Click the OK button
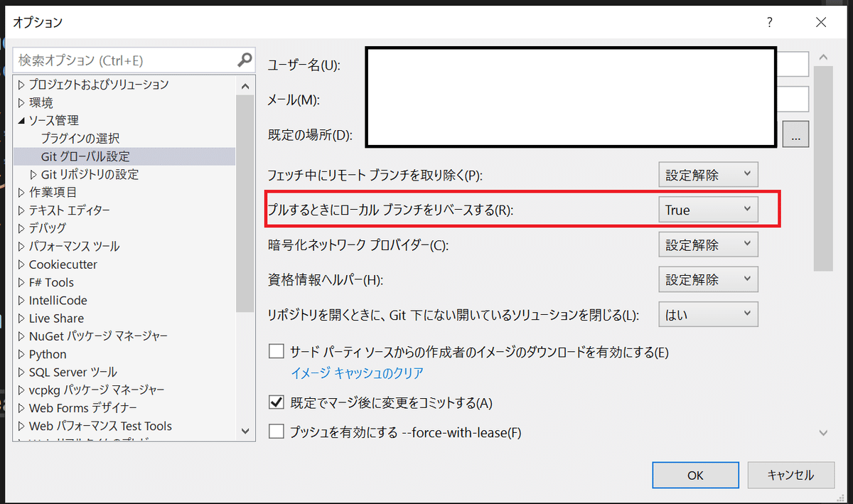The width and height of the screenshot is (853, 504). click(x=695, y=475)
